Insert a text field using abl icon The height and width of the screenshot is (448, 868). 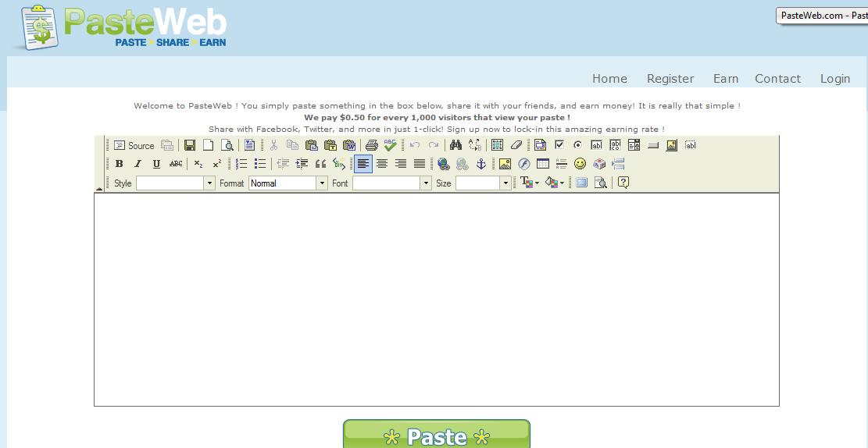pyautogui.click(x=596, y=145)
